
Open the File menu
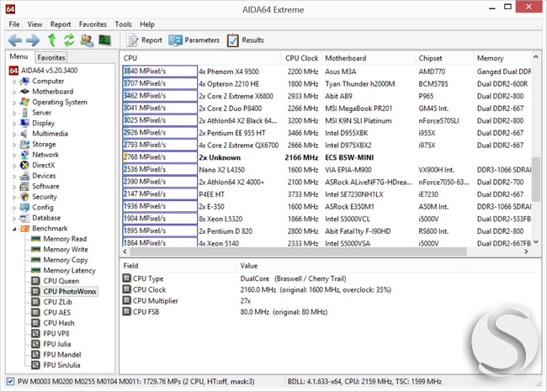pyautogui.click(x=14, y=24)
